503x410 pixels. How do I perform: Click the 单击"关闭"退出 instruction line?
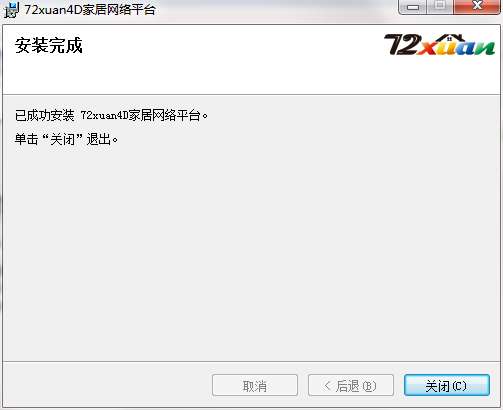[x=66, y=139]
